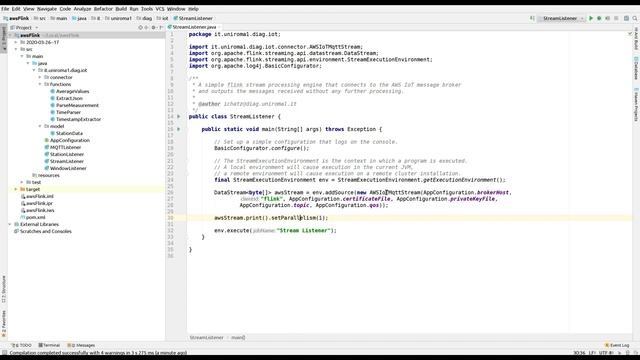This screenshot has height=360, width=640.
Task: Click run gutter icon beside main method
Action: pyautogui.click(x=178, y=129)
